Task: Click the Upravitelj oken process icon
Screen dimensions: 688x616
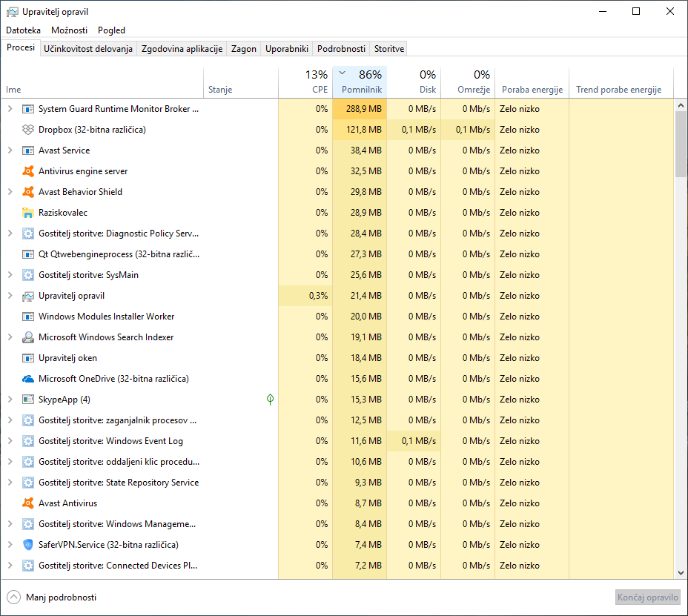Action: click(x=28, y=358)
